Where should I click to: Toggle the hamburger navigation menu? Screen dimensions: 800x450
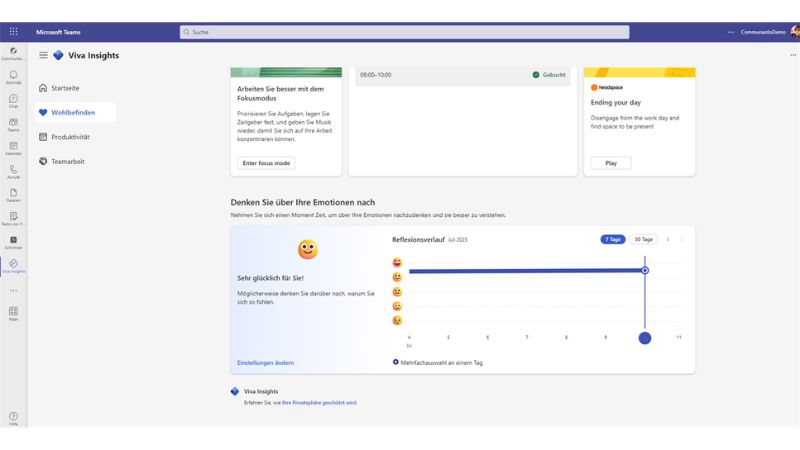click(x=43, y=55)
